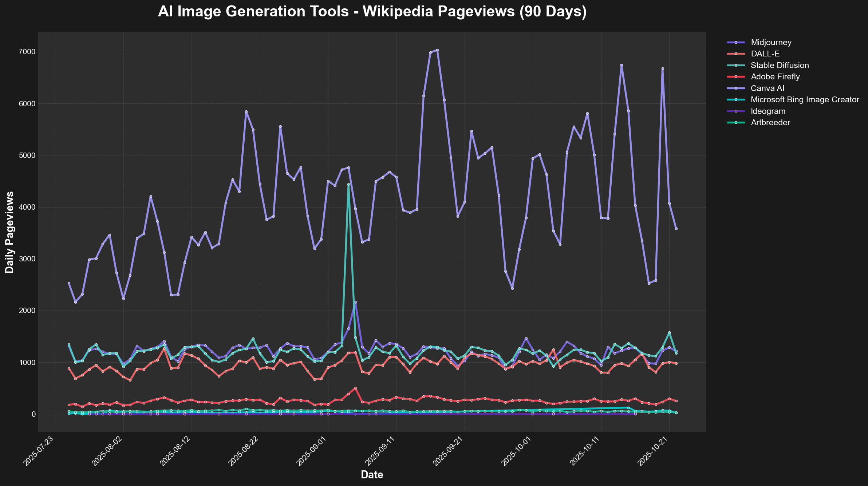Click the Microsoft Bing Image Creator legend label
Viewport: 868px width, 486px height.
coord(805,100)
